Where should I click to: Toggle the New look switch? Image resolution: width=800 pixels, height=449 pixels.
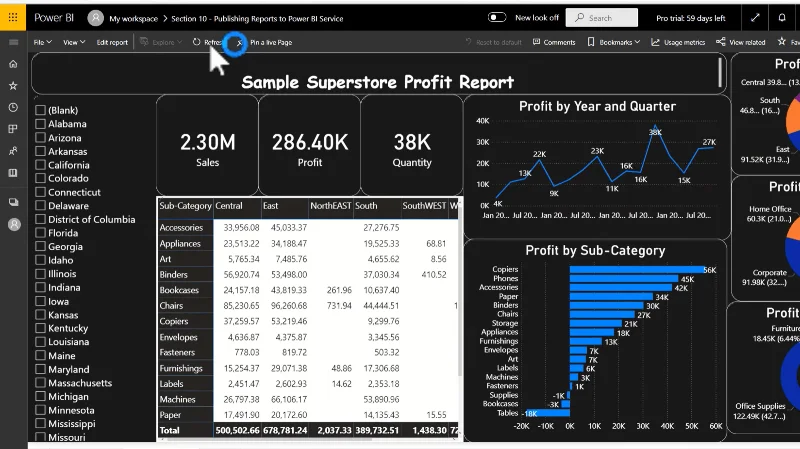(496, 17)
